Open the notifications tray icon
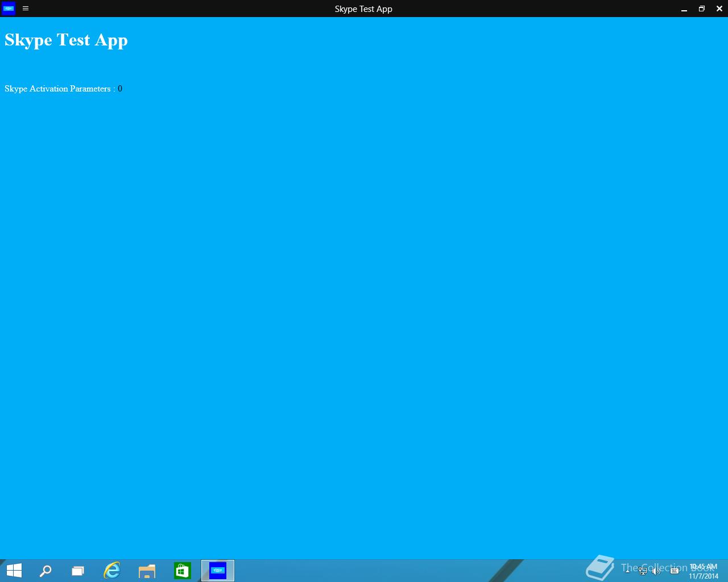This screenshot has width=728, height=582. coord(675,571)
